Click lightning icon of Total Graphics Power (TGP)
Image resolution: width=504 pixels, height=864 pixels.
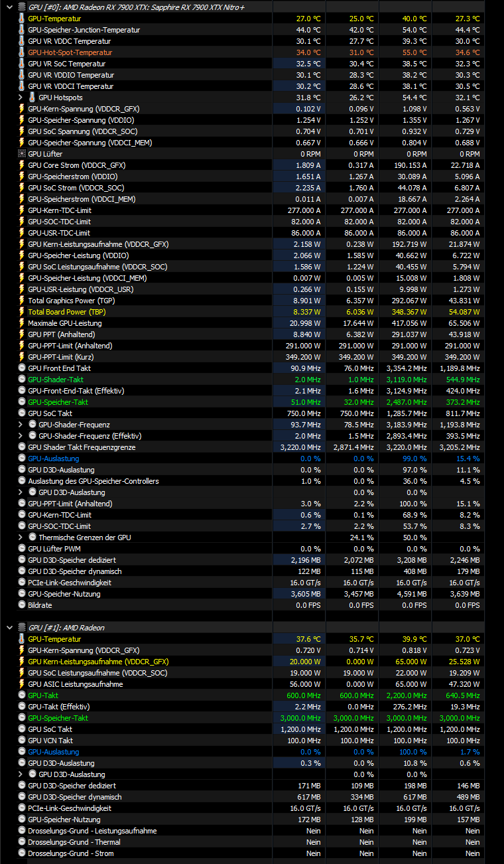21,301
